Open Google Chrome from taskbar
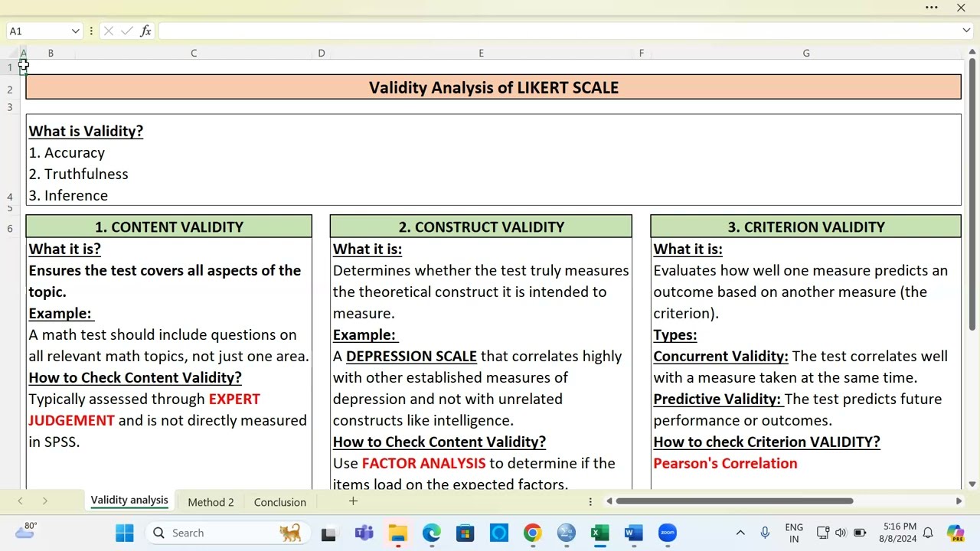980x551 pixels. pos(532,533)
